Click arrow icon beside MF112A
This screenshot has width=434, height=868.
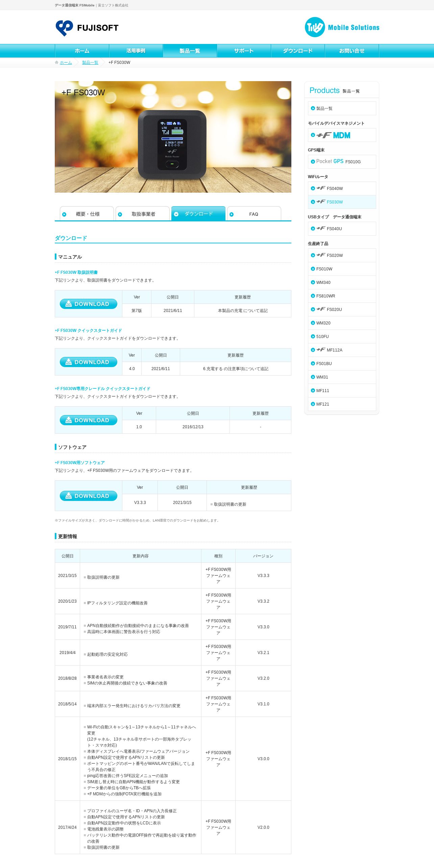pos(313,350)
